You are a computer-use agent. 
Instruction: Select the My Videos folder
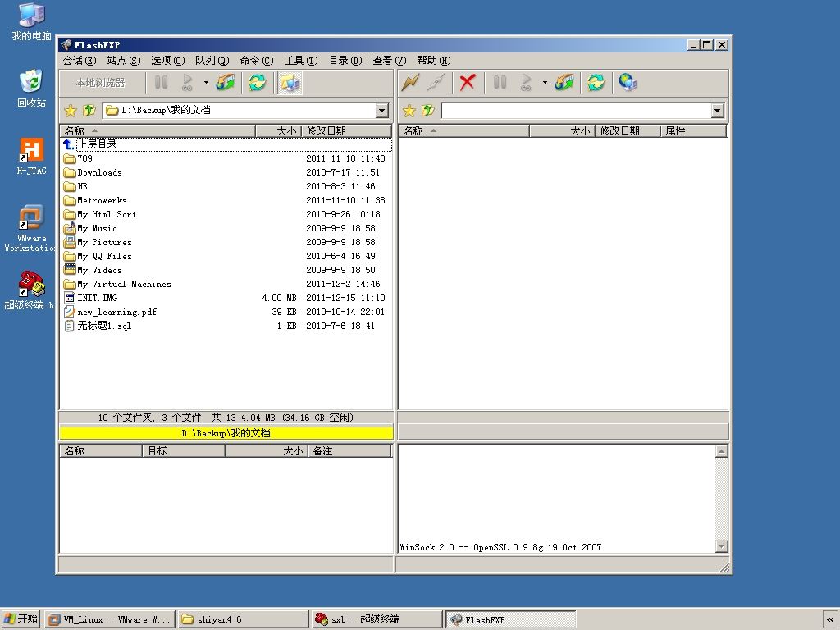pos(99,270)
